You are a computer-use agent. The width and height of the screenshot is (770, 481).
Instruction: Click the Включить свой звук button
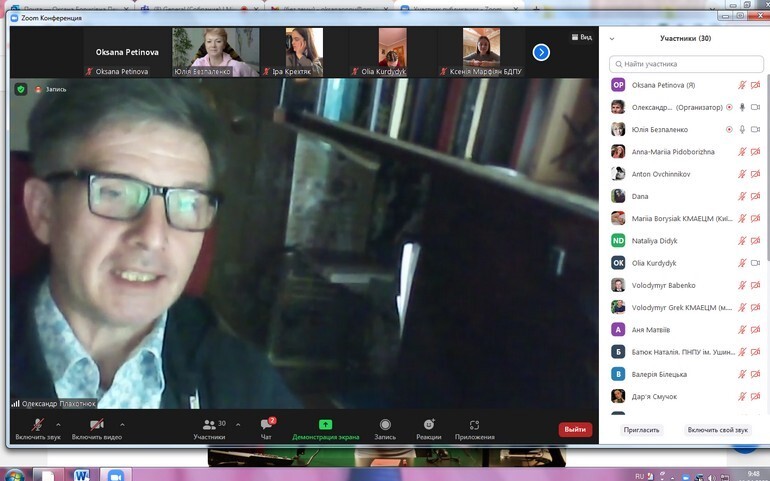pos(717,429)
